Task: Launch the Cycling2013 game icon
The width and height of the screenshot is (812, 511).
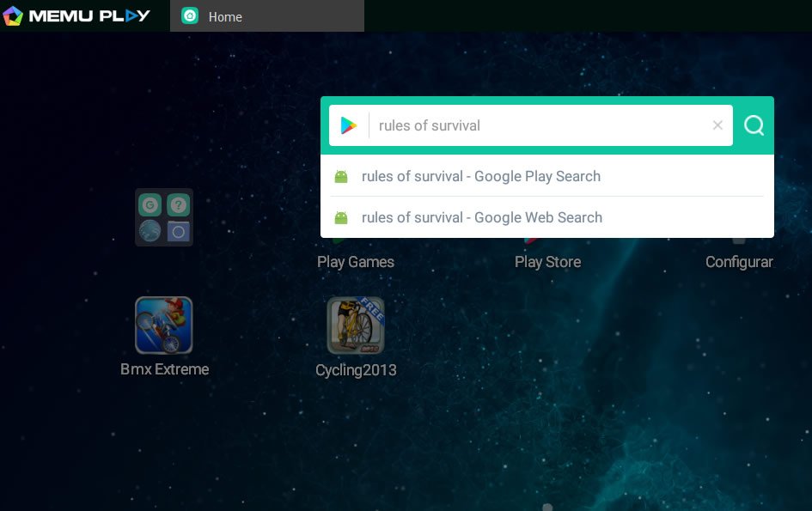Action: tap(355, 325)
